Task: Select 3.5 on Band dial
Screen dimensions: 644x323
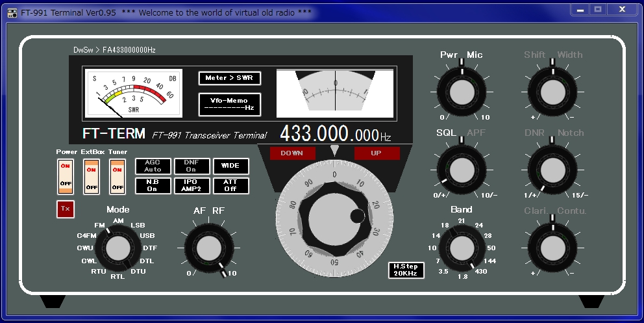Action: (443, 272)
